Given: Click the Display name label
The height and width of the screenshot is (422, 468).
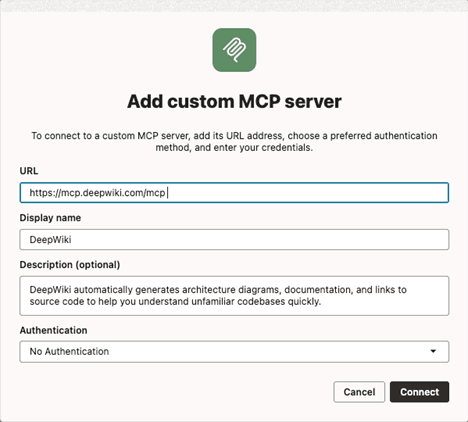Looking at the screenshot, I should (50, 218).
